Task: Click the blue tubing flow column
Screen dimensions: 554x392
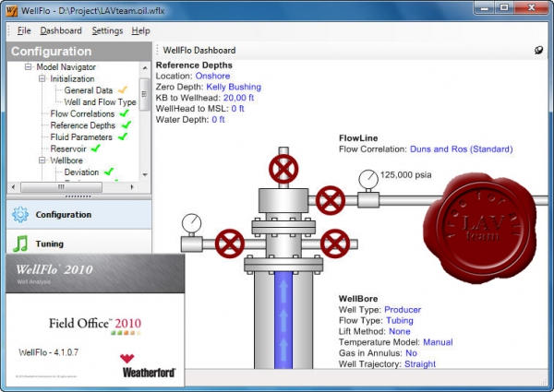Action: click(283, 320)
